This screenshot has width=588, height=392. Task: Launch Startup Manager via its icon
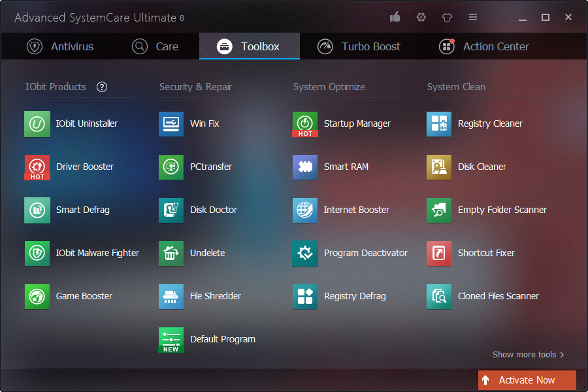[305, 124]
